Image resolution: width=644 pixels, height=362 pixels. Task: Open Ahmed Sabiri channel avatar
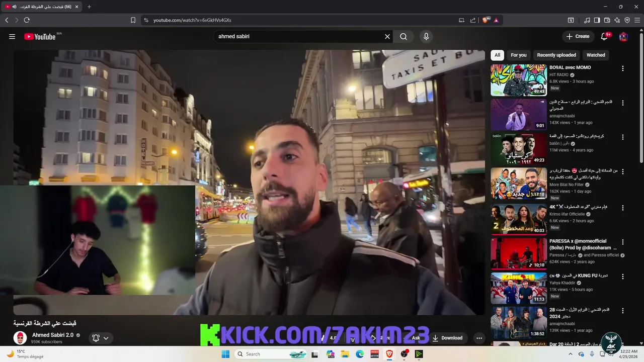click(20, 338)
